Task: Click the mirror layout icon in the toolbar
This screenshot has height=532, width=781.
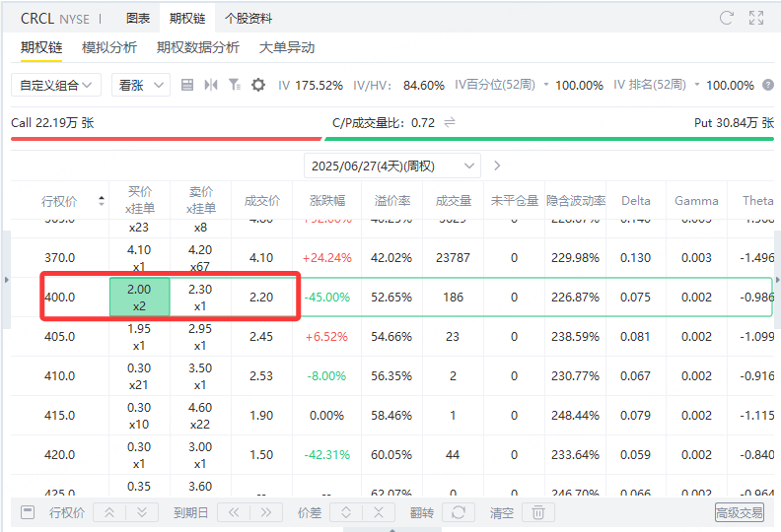Action: (x=211, y=85)
